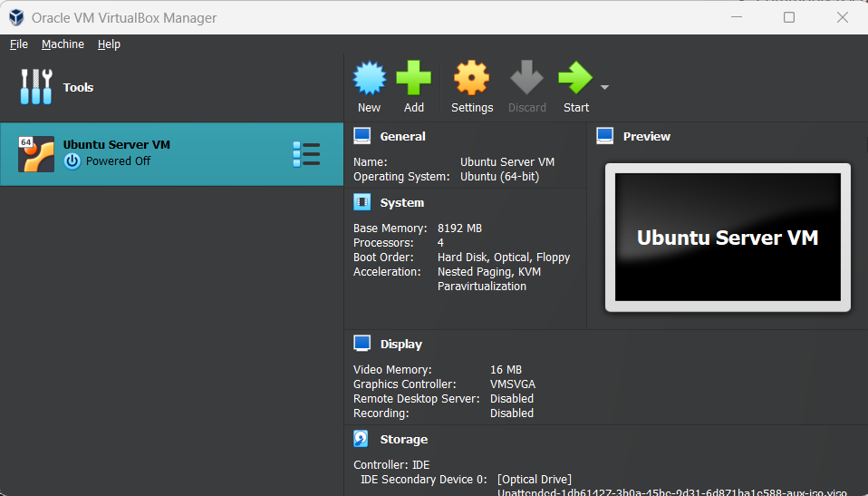
Task: Click the Ubuntu Server VM preview thumbnail
Action: coord(728,238)
